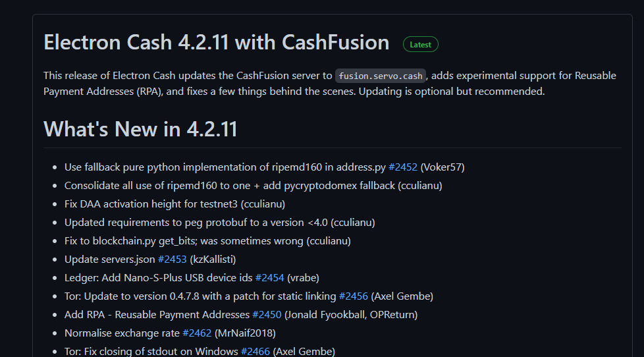
Task: Click the Fix DAA activation height entry
Action: (x=174, y=204)
